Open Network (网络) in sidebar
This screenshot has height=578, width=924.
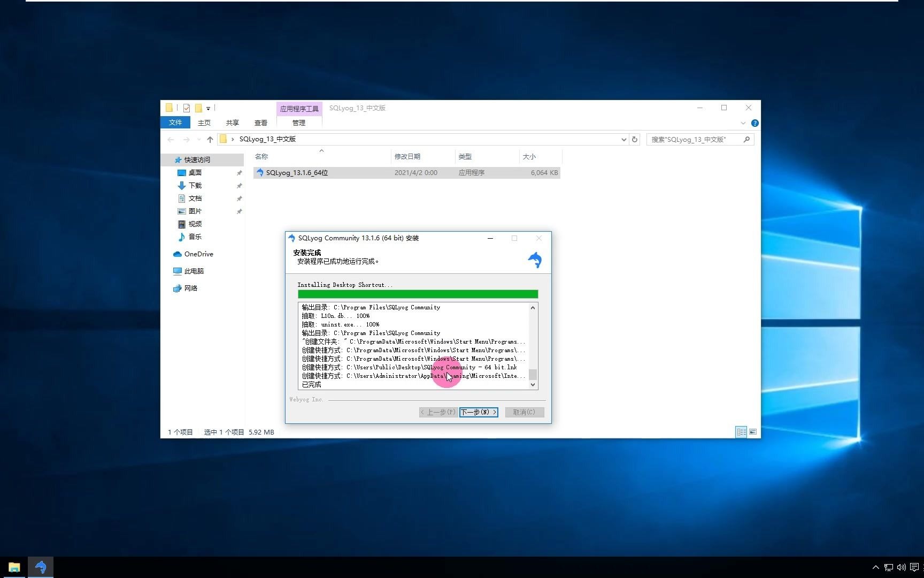(x=190, y=288)
